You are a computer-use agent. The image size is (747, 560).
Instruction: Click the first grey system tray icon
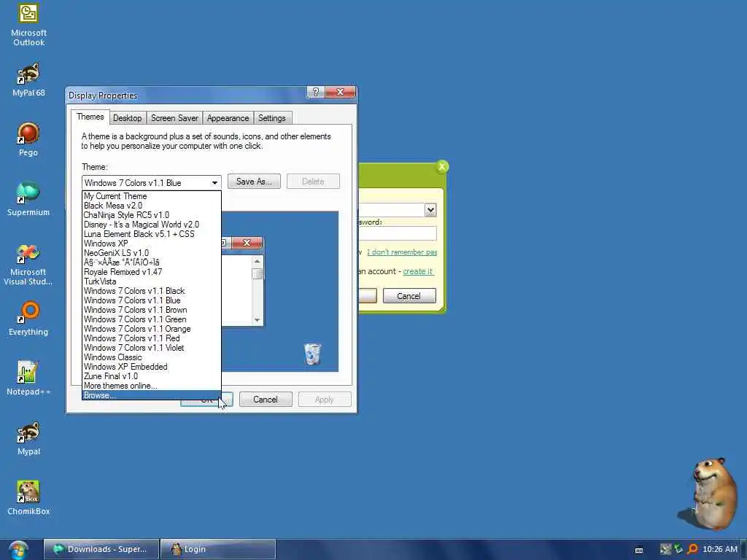coord(665,549)
